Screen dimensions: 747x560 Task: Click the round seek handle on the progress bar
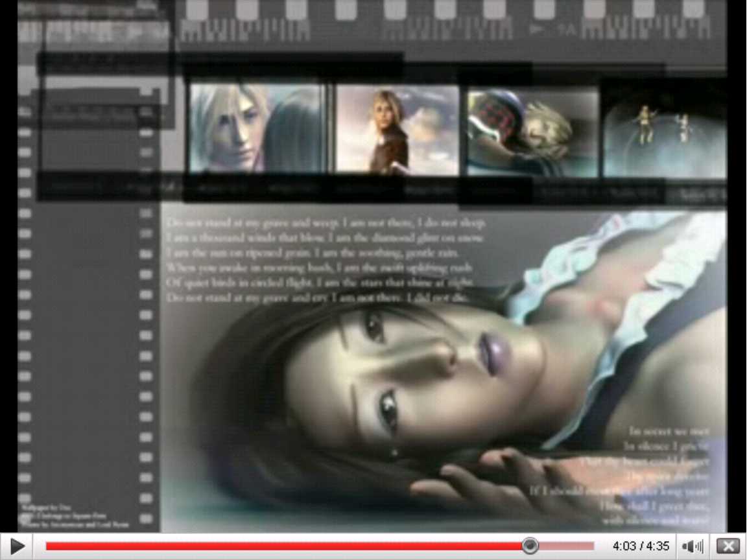coord(529,546)
